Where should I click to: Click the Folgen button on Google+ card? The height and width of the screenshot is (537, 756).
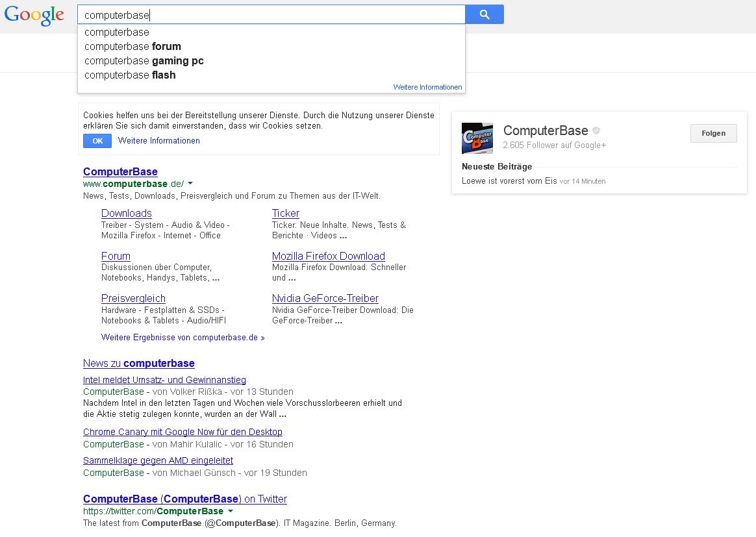[x=714, y=134]
